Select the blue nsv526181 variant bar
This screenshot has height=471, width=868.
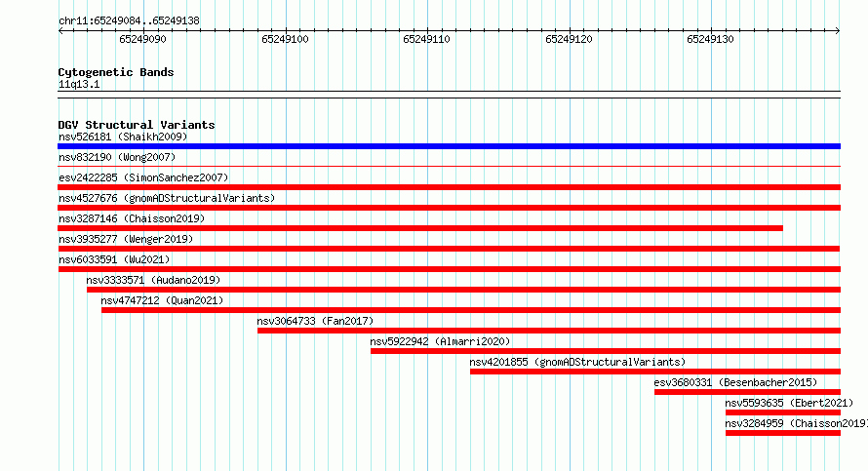449,146
